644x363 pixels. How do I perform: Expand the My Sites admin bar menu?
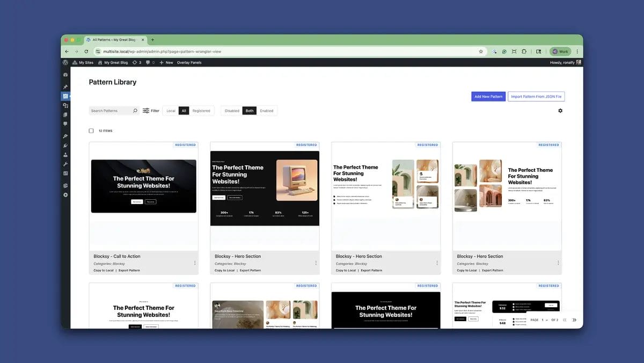point(83,62)
